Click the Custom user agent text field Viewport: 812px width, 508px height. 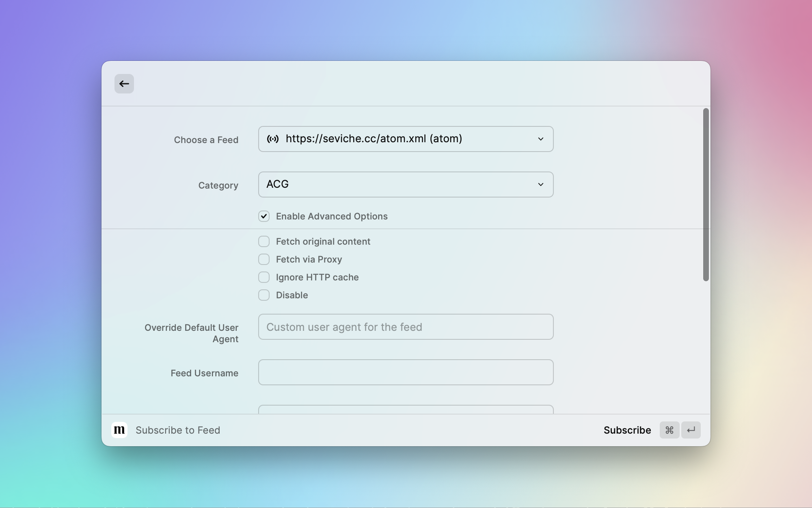(406, 327)
